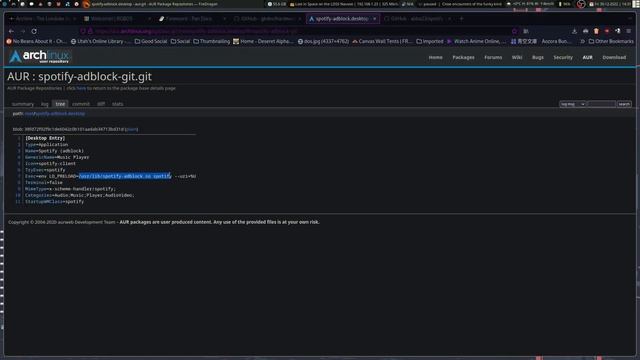
Task: Open Canvas Wall Tents bookmark
Action: pos(382,41)
